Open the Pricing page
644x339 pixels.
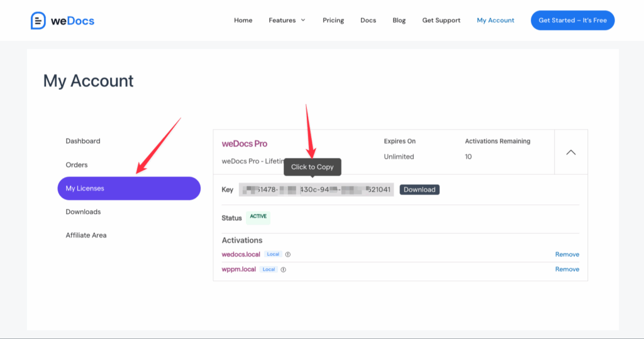pyautogui.click(x=333, y=20)
